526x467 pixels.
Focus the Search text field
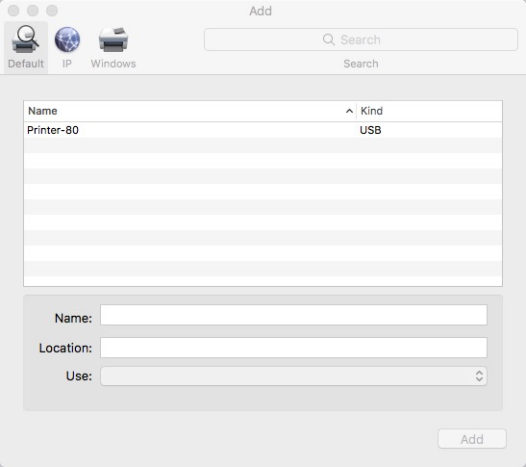361,40
